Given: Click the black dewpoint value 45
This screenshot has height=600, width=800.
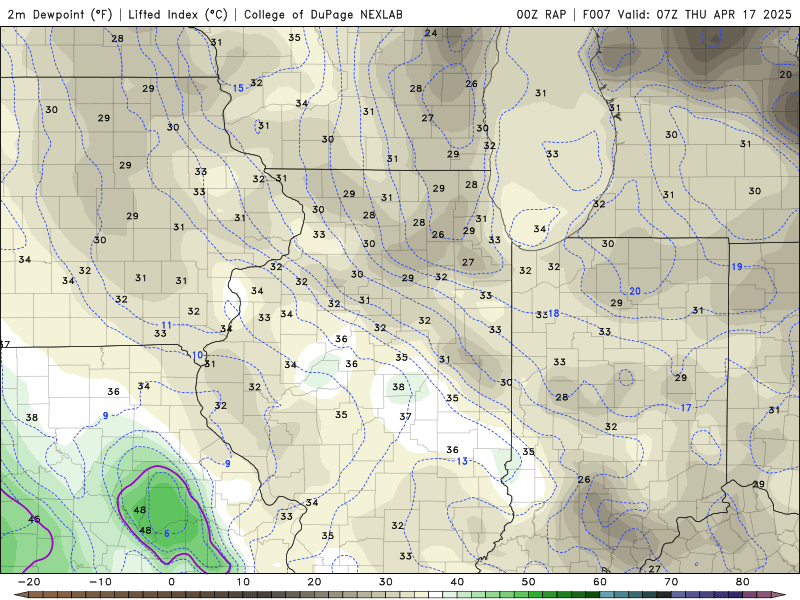Looking at the screenshot, I should [34, 519].
